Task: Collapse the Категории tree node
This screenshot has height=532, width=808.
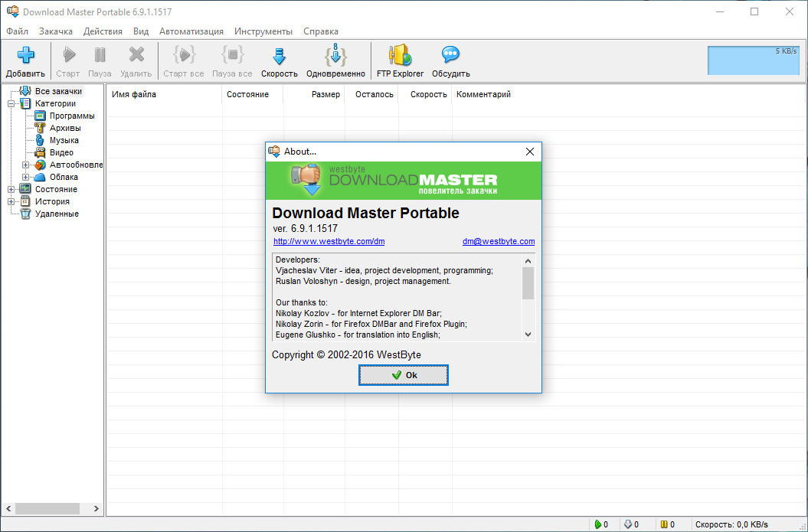Action: pyautogui.click(x=11, y=103)
